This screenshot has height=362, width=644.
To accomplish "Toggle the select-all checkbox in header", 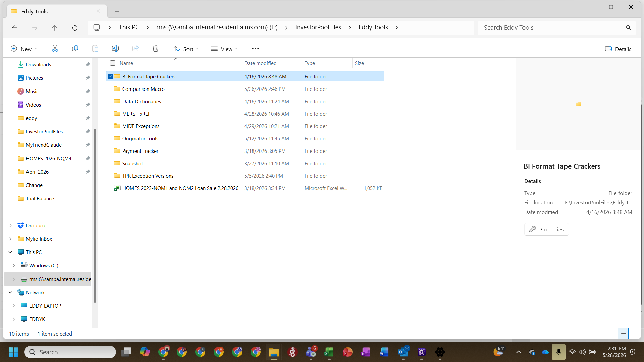I will tap(113, 63).
